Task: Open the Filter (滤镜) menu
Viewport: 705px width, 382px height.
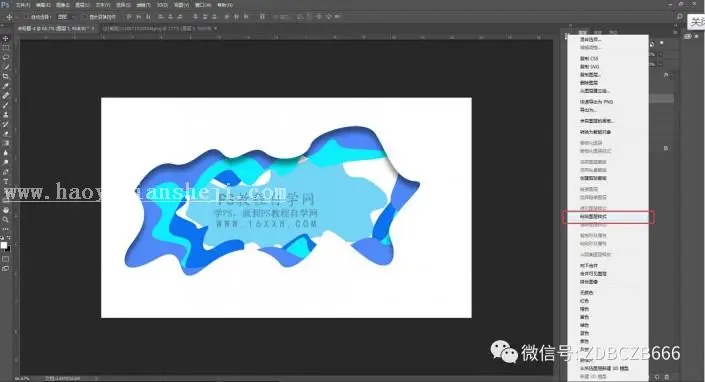Action: point(143,5)
